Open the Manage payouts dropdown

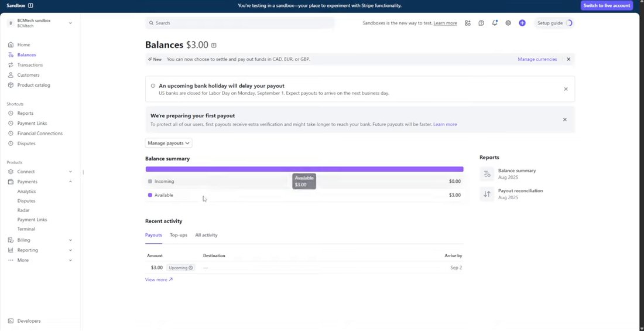tap(169, 143)
